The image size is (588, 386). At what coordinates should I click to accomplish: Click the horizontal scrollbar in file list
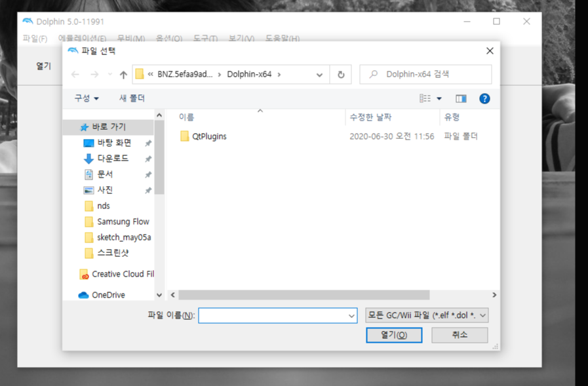[304, 295]
